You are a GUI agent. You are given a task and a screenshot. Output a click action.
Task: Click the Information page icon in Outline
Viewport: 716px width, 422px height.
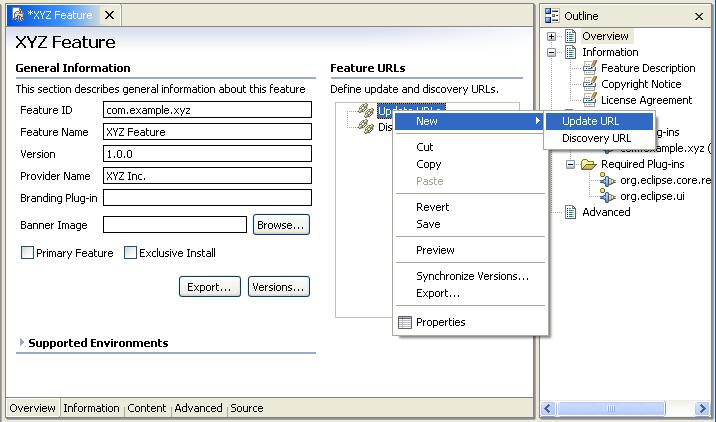tap(570, 52)
